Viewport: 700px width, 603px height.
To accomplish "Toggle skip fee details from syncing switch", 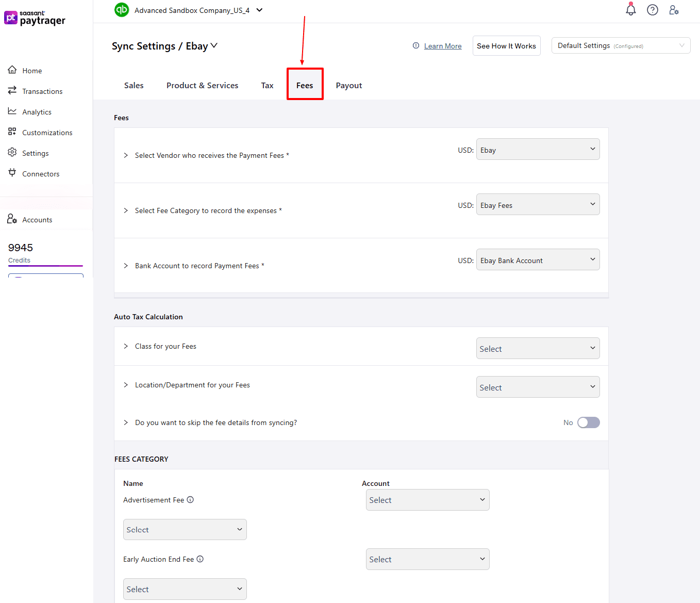I will (589, 422).
